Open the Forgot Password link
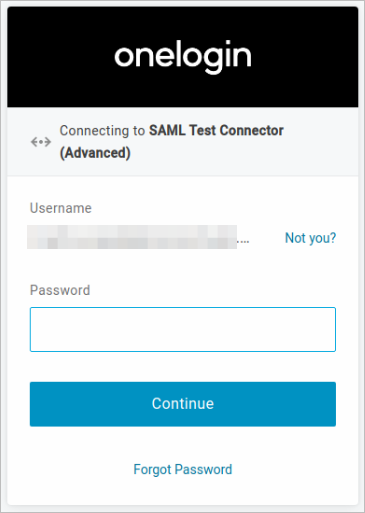 [183, 469]
